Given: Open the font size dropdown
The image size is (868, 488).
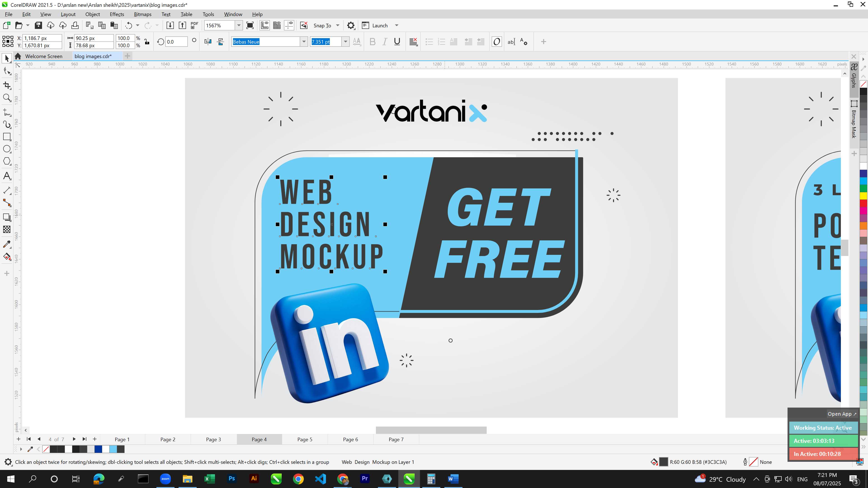Looking at the screenshot, I should (345, 42).
